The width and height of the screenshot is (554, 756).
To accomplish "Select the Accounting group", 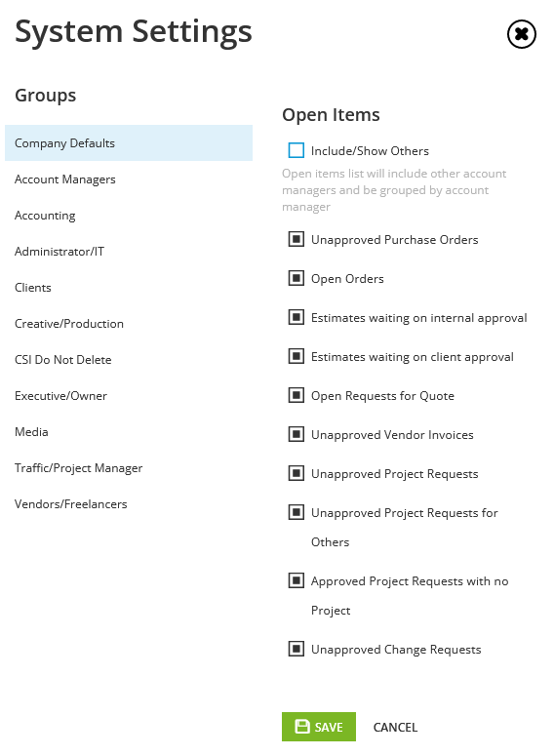I will pos(129,216).
